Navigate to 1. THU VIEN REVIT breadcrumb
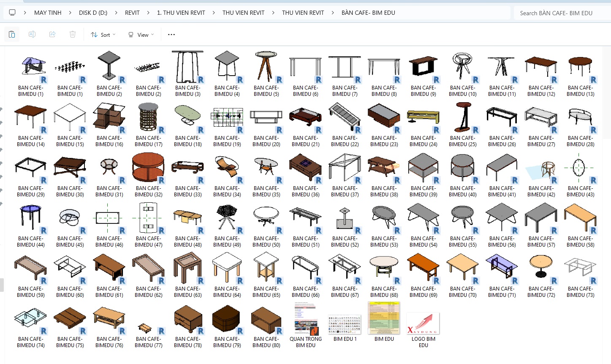611x364 pixels. 181,13
